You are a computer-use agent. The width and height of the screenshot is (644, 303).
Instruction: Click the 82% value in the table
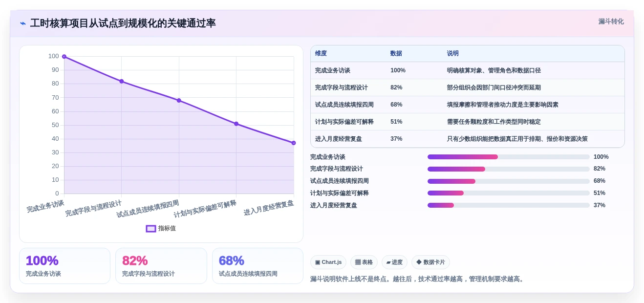(396, 87)
